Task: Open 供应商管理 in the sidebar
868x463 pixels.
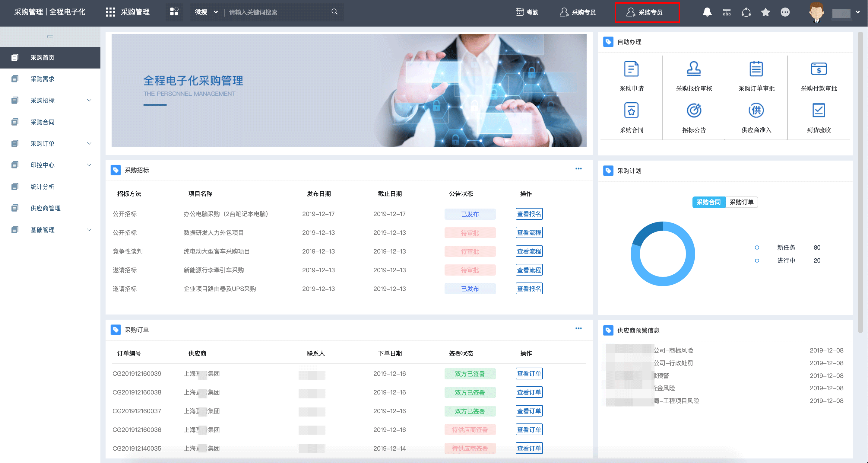Action: point(50,208)
